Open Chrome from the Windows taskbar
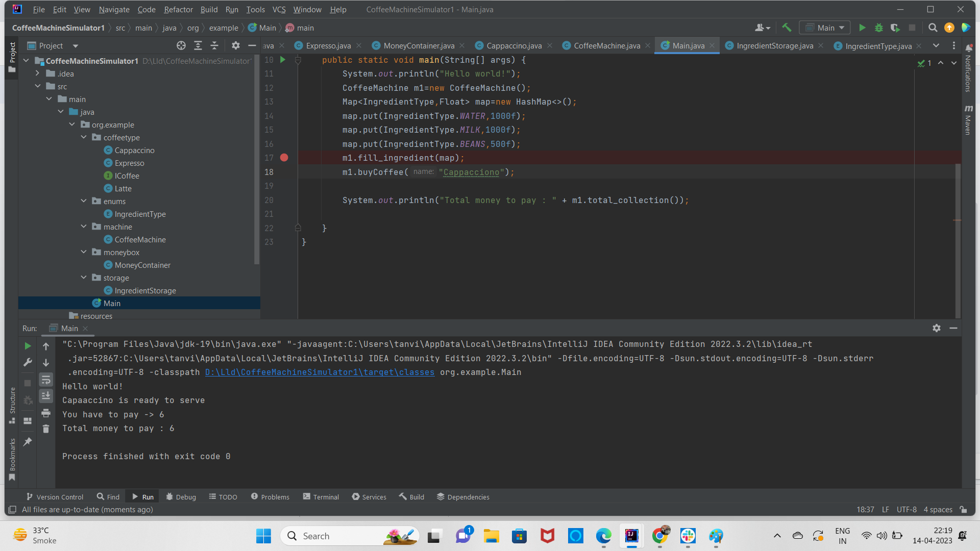 pyautogui.click(x=659, y=536)
